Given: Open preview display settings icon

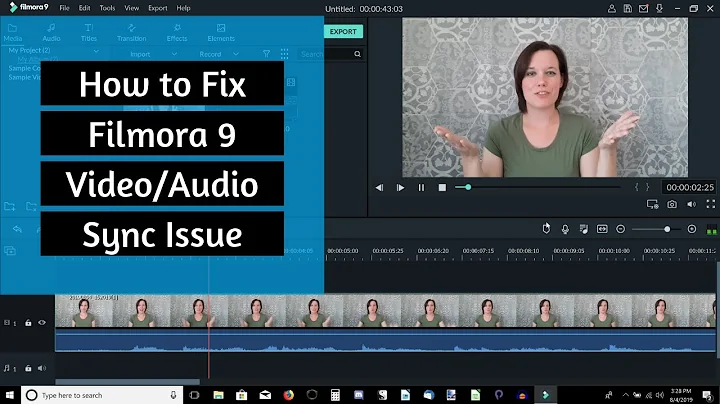Looking at the screenshot, I should tap(652, 204).
